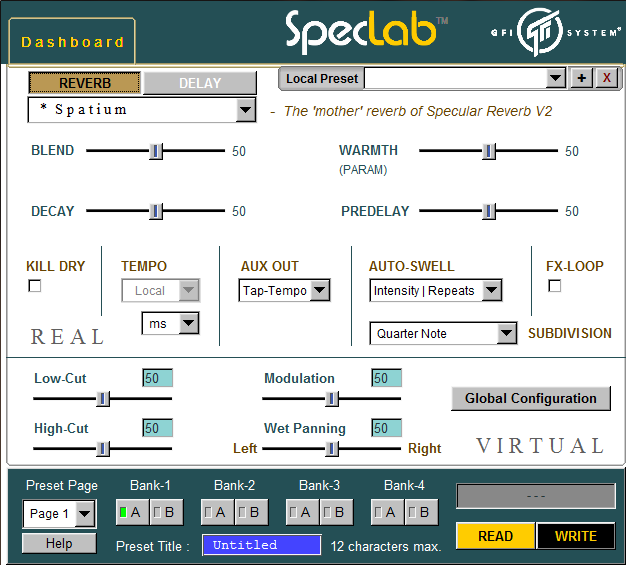Select Bank-2 preset B

tap(252, 512)
